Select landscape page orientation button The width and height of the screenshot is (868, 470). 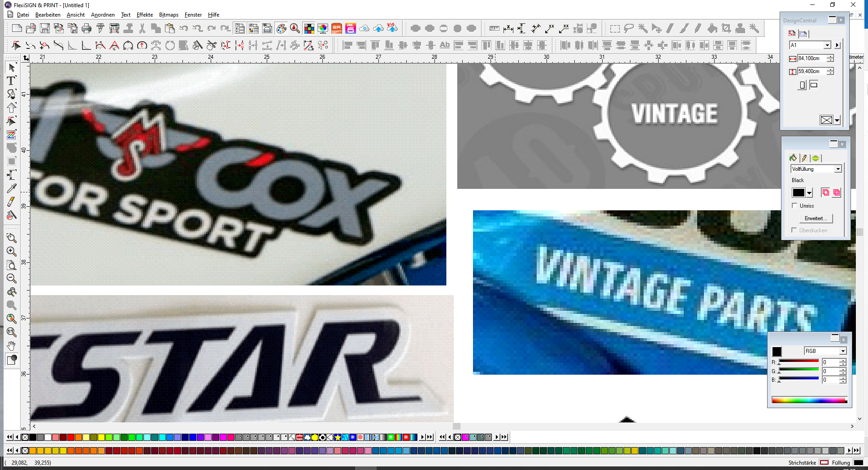click(x=814, y=85)
